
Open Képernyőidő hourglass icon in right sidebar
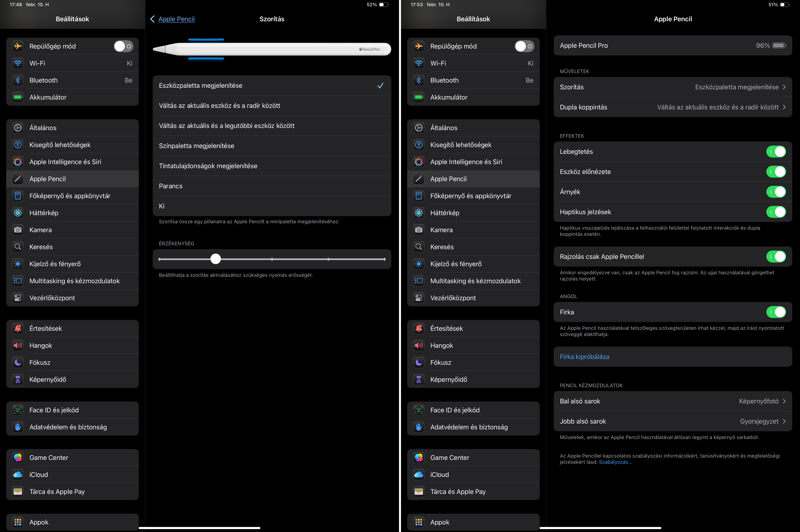pos(419,379)
